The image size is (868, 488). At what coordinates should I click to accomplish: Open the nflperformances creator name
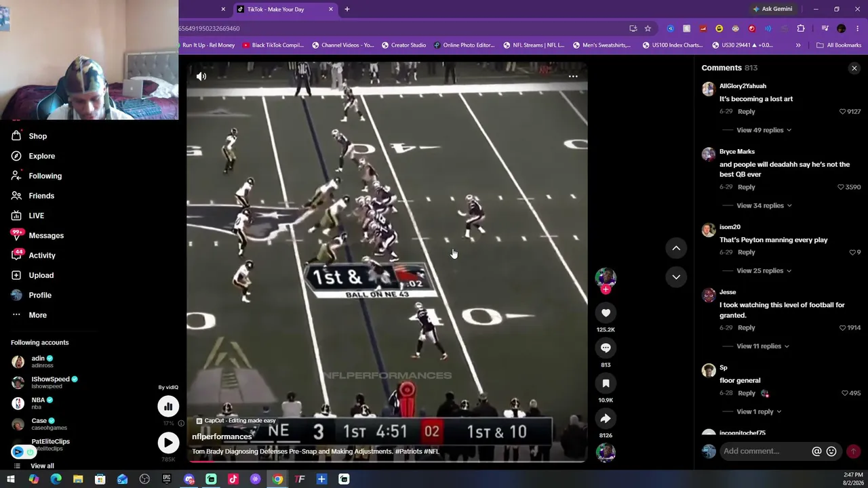(222, 436)
